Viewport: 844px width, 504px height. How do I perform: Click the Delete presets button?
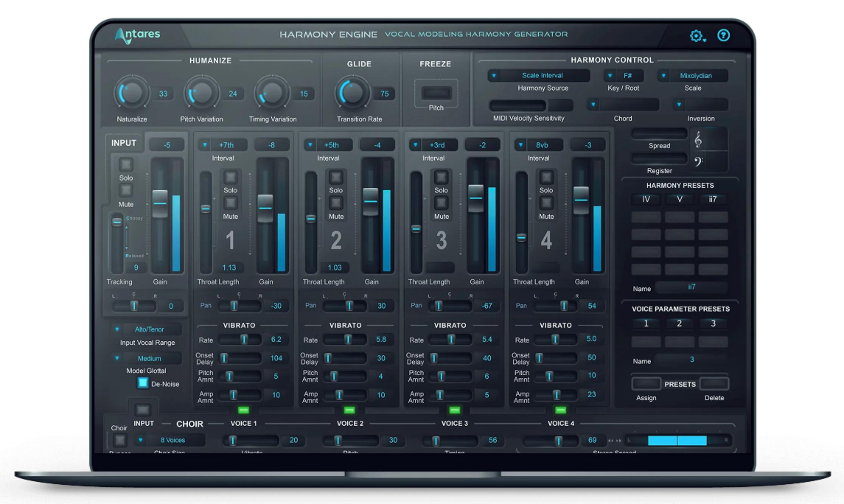pos(714,383)
